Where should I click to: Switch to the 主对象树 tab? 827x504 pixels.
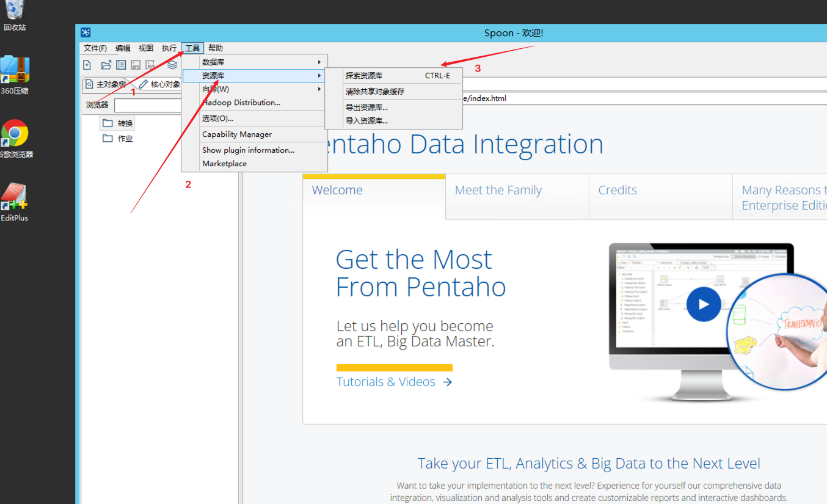pos(106,84)
